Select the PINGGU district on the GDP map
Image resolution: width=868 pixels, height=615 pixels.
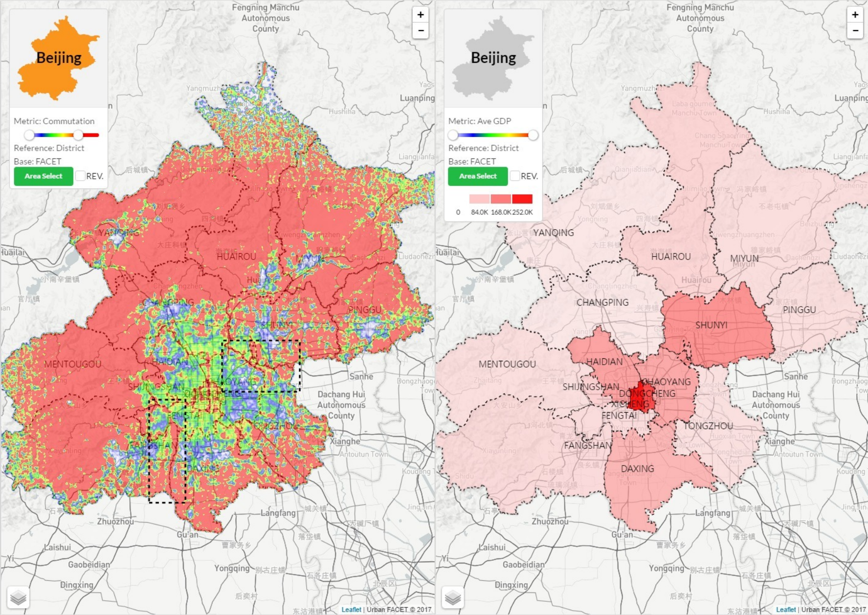pyautogui.click(x=799, y=310)
